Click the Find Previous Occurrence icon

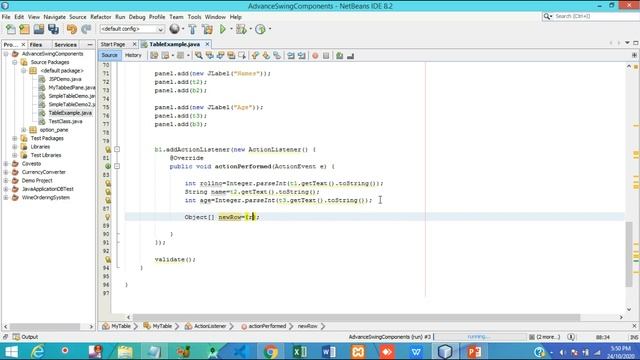[x=210, y=56]
